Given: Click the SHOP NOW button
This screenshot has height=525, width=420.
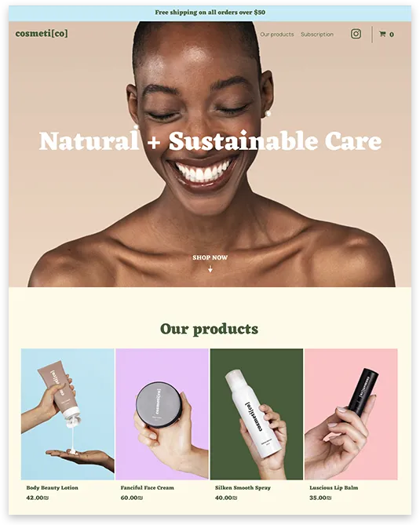Looking at the screenshot, I should point(210,257).
